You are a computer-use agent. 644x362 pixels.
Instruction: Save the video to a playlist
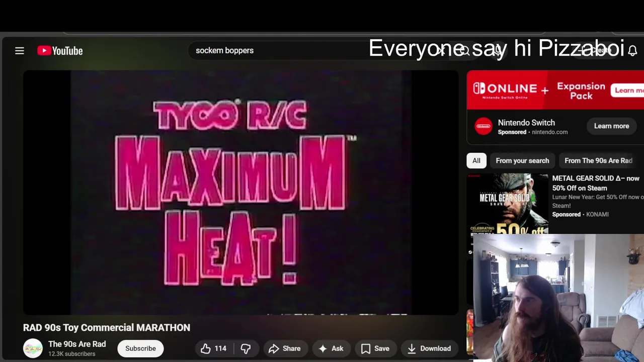(375, 348)
